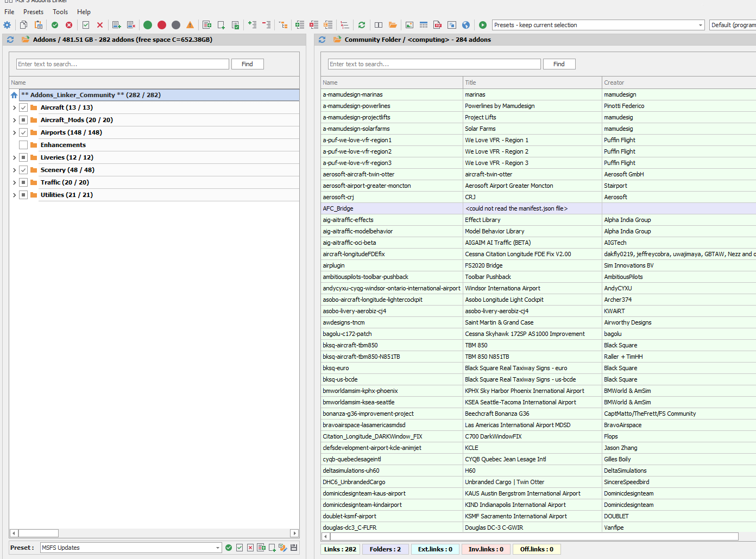
Task: Click the PDF export icon in toolbar
Action: click(x=438, y=25)
